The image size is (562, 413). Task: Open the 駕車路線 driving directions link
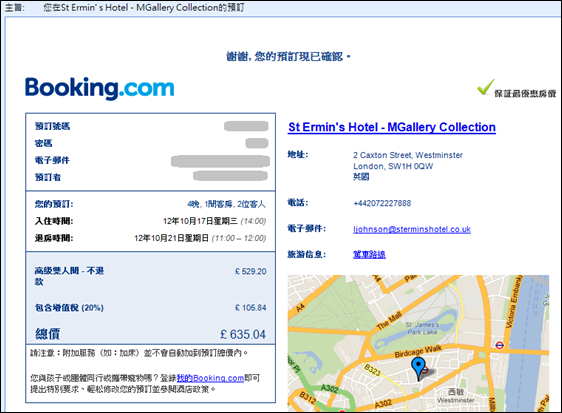pos(369,255)
